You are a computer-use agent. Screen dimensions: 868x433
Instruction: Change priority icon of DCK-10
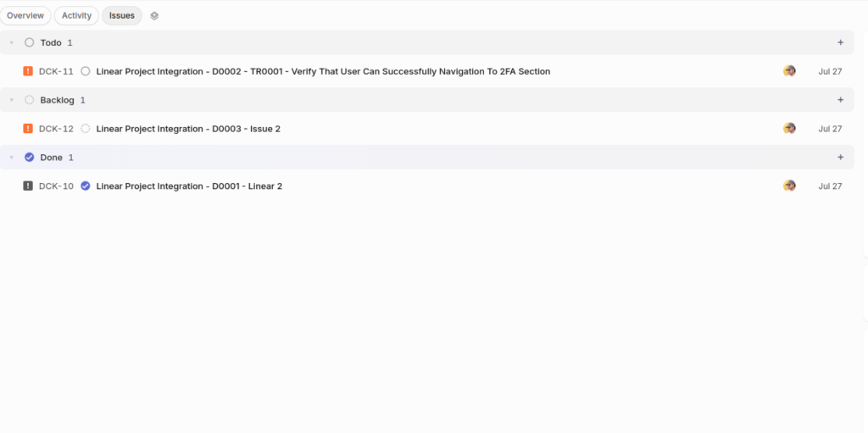pyautogui.click(x=28, y=186)
